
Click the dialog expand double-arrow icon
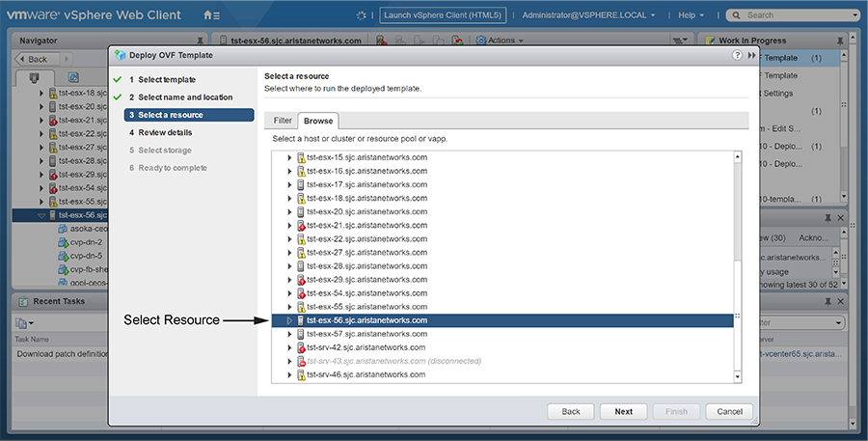[751, 55]
